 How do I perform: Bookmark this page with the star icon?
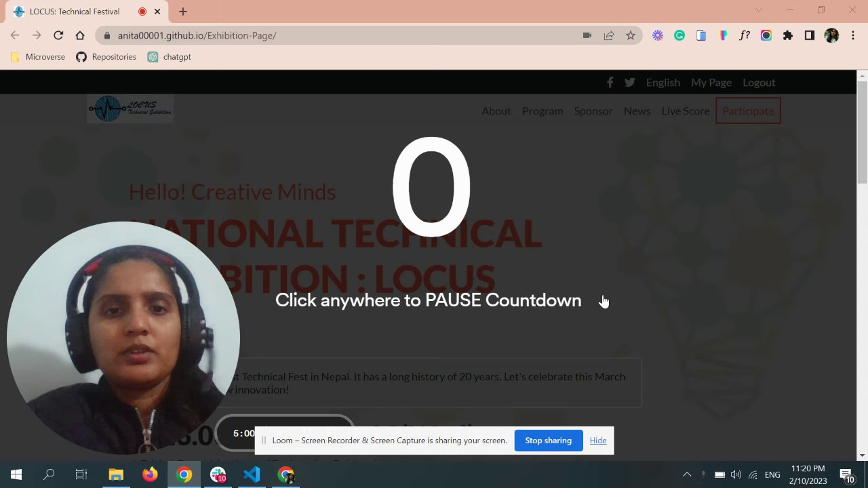point(631,35)
